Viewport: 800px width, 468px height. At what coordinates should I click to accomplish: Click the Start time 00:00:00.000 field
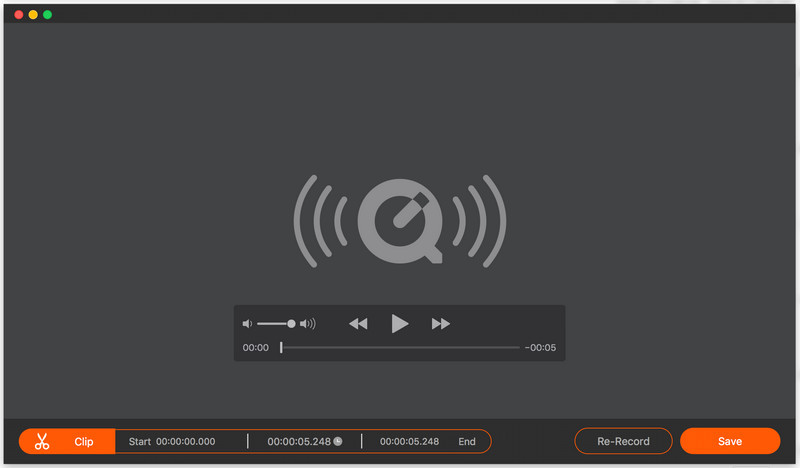[185, 441]
